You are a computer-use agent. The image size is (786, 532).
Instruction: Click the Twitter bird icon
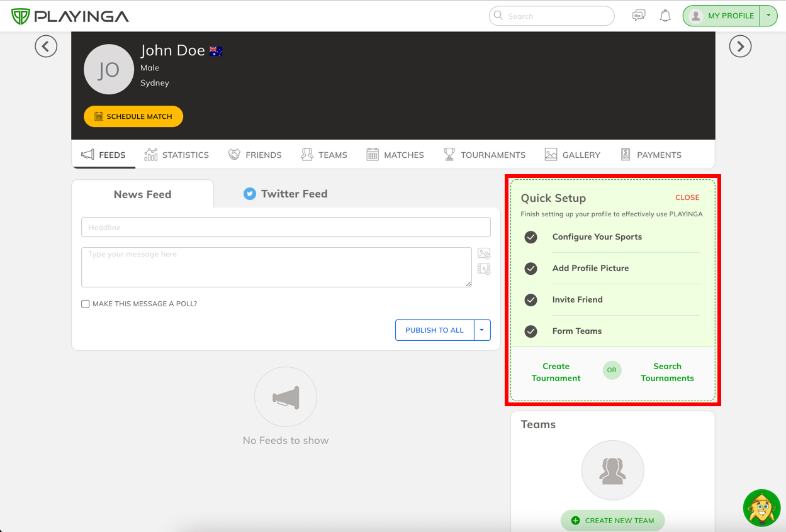click(x=250, y=194)
